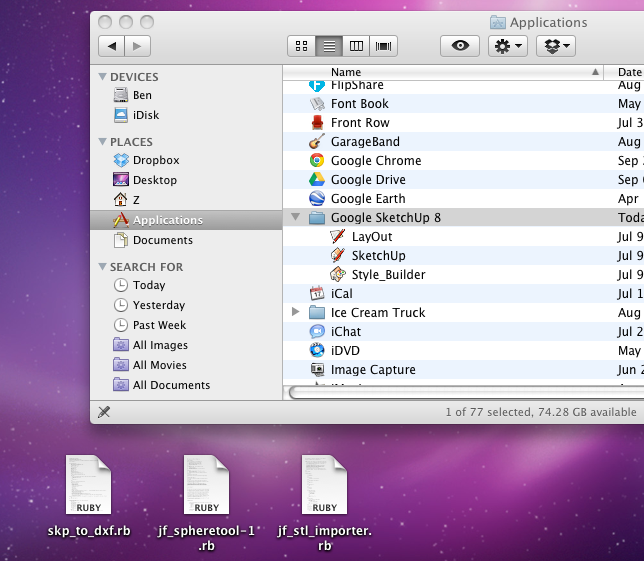Collapse the SEARCH FOR sidebar section

coord(102,267)
